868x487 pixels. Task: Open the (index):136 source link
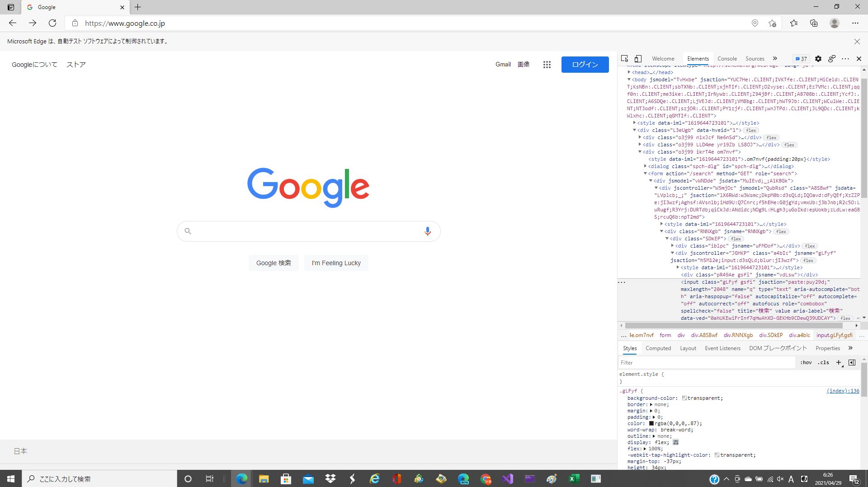click(843, 391)
